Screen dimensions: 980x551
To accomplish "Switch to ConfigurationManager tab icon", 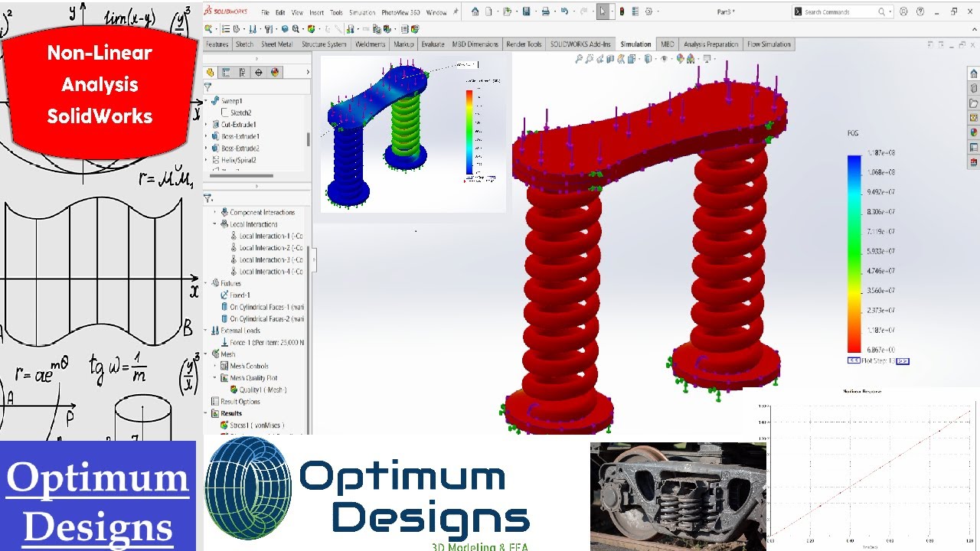I will (242, 72).
